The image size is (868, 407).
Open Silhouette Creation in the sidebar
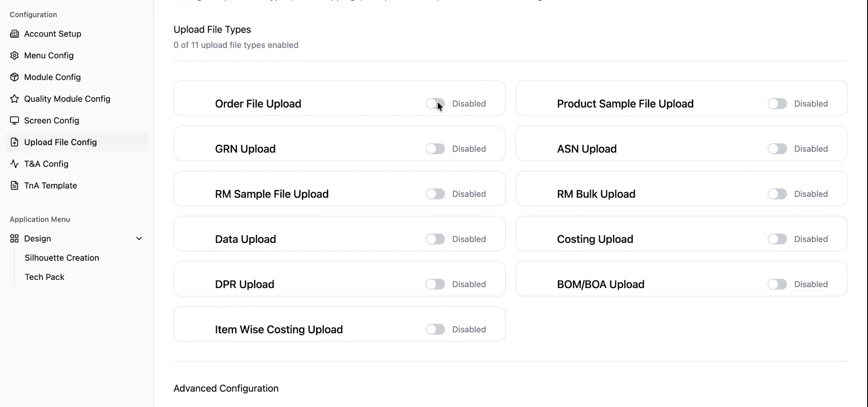(62, 258)
